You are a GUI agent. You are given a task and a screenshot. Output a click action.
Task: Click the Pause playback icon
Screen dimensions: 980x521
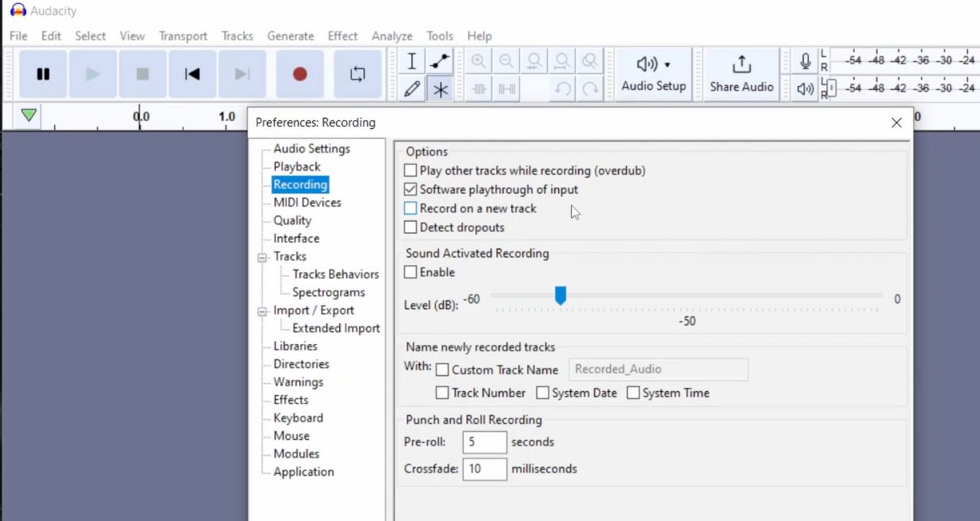point(42,73)
